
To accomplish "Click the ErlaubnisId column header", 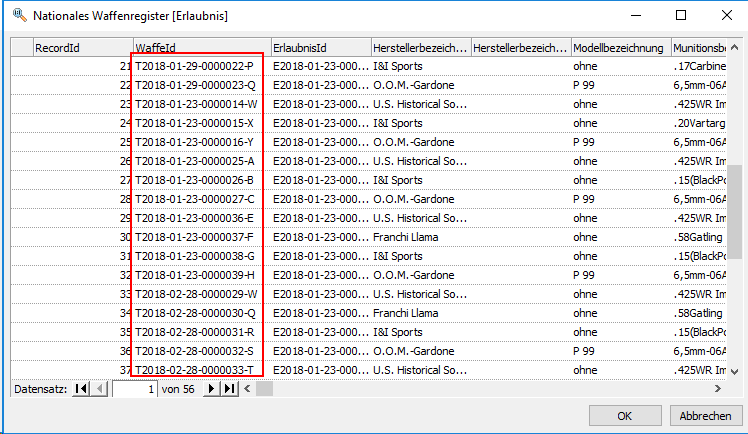I will click(x=319, y=48).
